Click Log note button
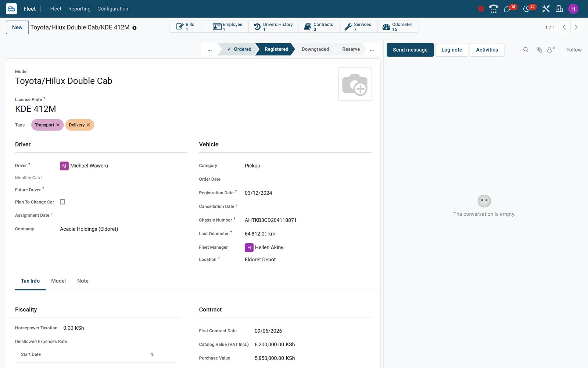Screen dimensions: 588x368 452,50
